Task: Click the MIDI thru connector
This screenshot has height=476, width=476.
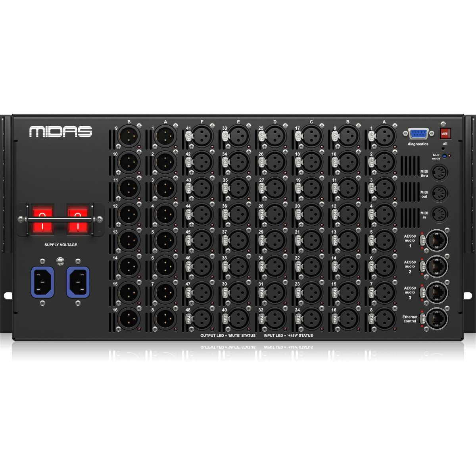Action: (x=440, y=173)
